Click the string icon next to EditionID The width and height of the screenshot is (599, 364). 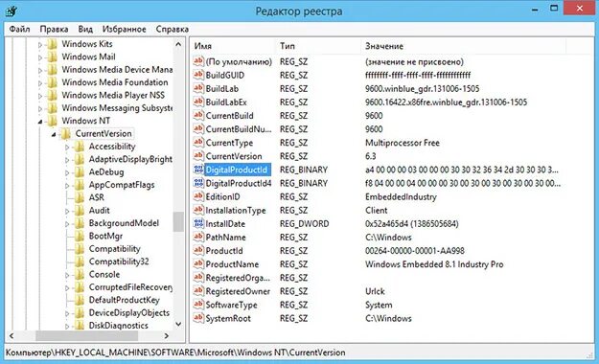coord(198,196)
